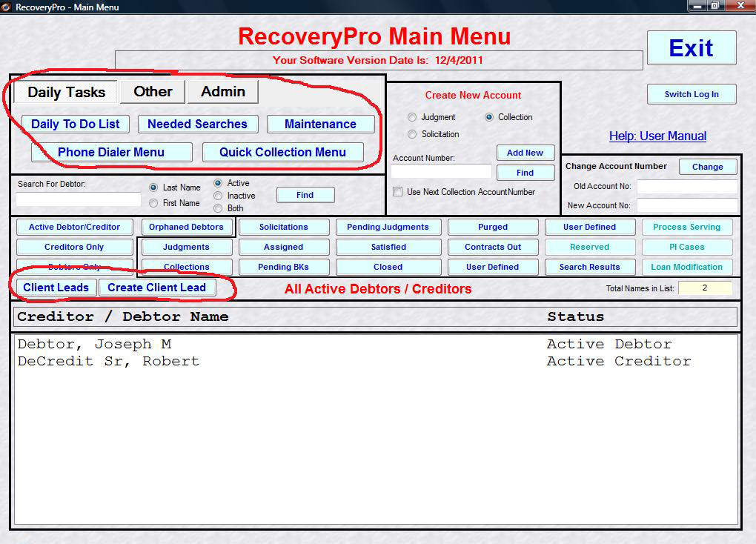
Task: Choose Last Name search option
Action: coord(153,188)
